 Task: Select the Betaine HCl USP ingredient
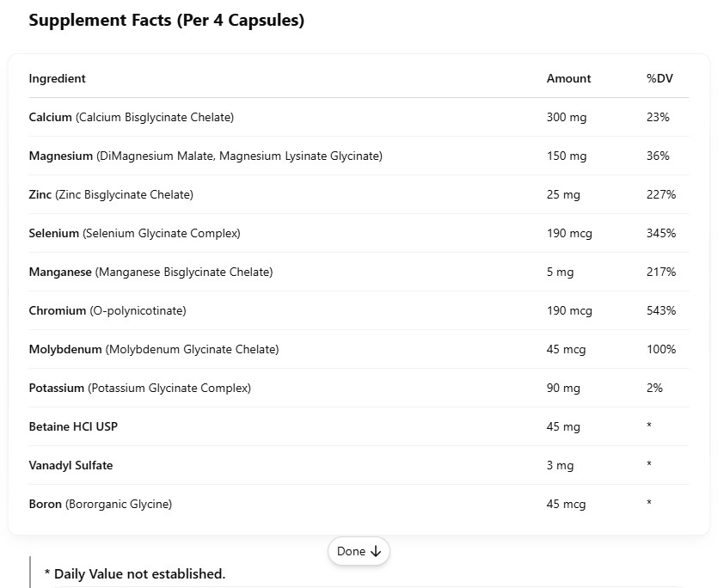[x=73, y=426]
